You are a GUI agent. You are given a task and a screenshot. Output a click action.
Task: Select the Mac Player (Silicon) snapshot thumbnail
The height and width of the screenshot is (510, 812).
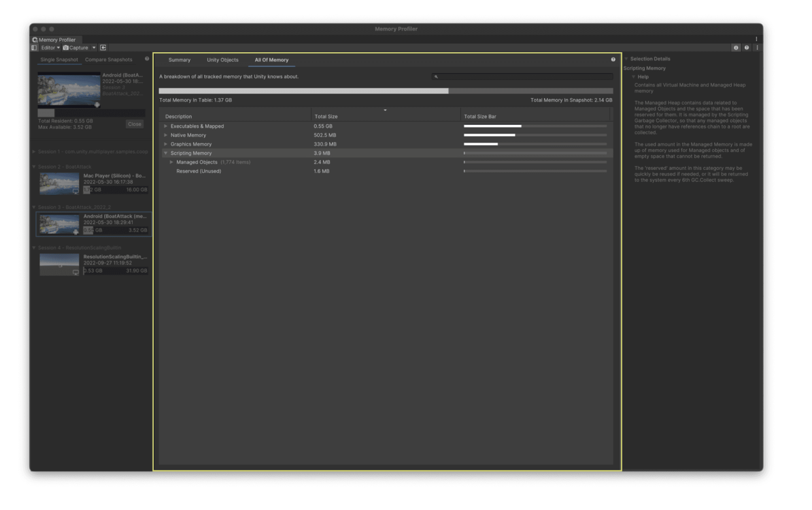coord(59,183)
